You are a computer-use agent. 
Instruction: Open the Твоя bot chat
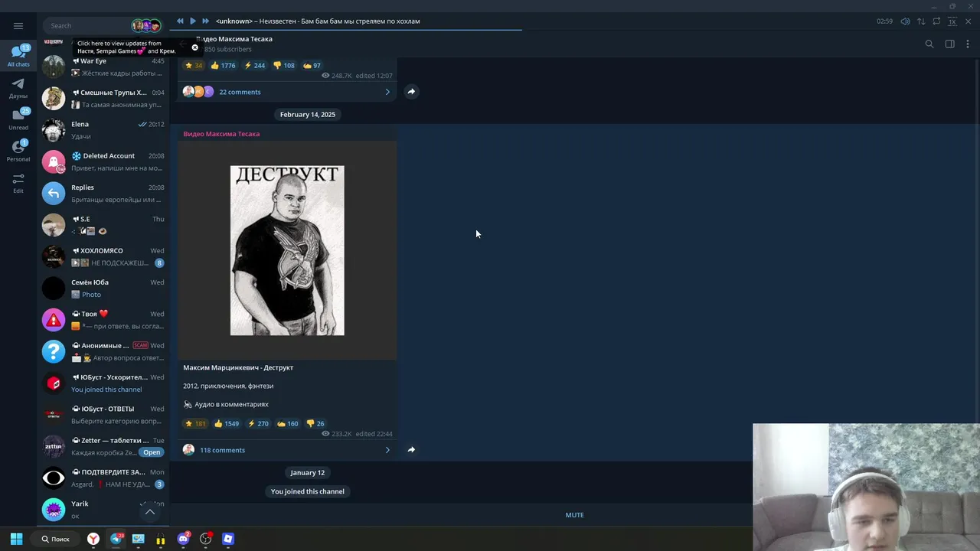click(103, 319)
